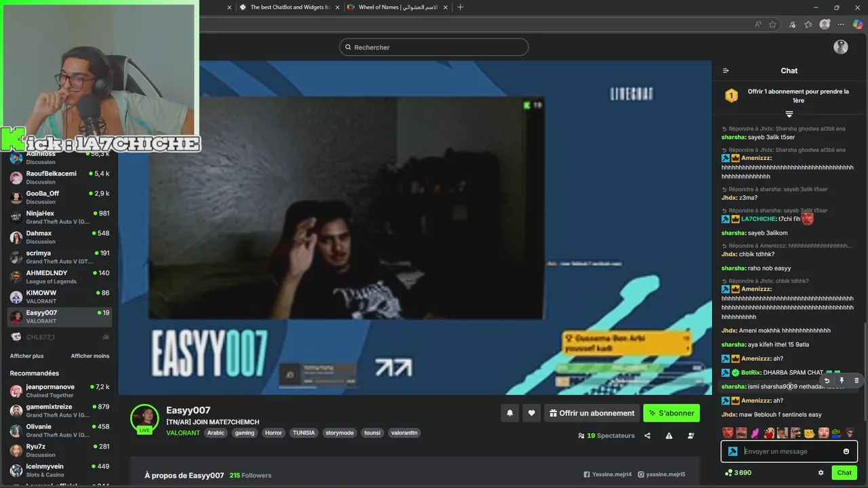Image resolution: width=868 pixels, height=488 pixels.
Task: Click the storymode tag
Action: click(x=340, y=432)
